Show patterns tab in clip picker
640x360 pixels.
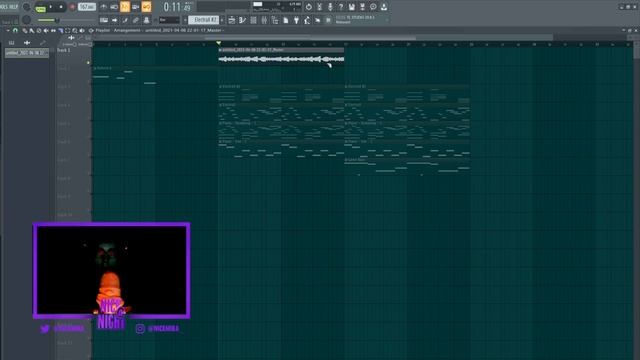[11, 43]
